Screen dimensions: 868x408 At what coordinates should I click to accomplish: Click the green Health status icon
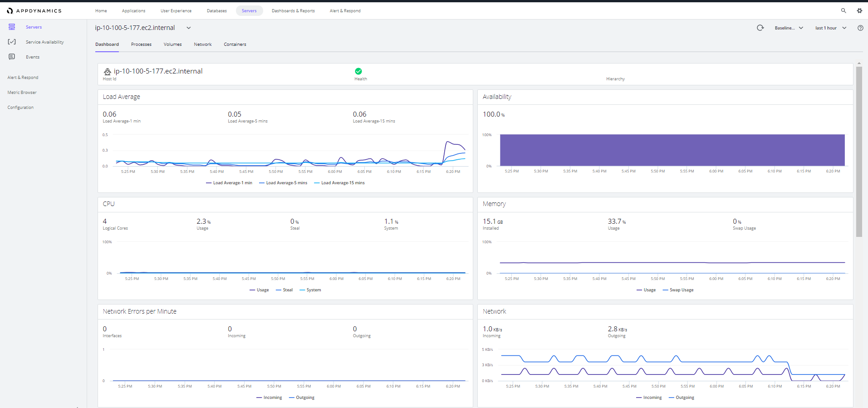click(358, 71)
